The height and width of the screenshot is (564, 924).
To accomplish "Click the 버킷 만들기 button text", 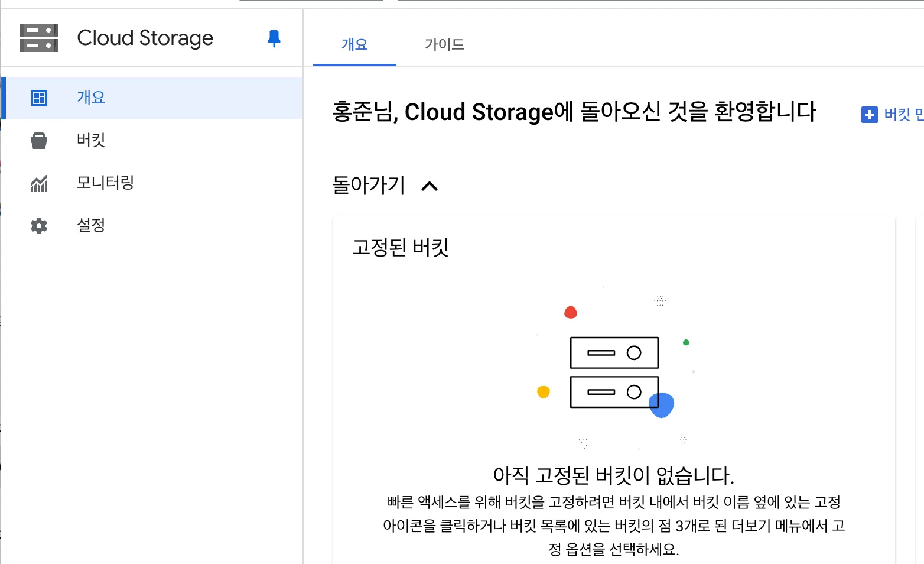I will click(x=904, y=115).
